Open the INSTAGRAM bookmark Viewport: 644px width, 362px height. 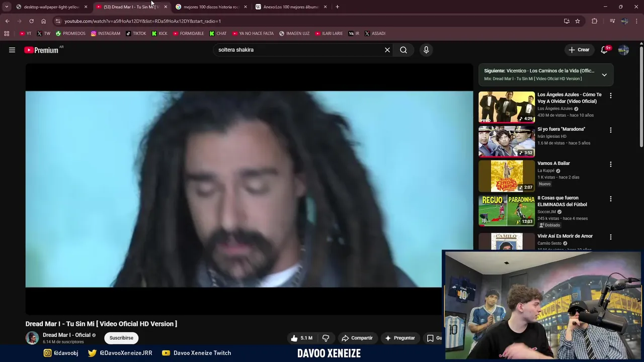[106, 34]
